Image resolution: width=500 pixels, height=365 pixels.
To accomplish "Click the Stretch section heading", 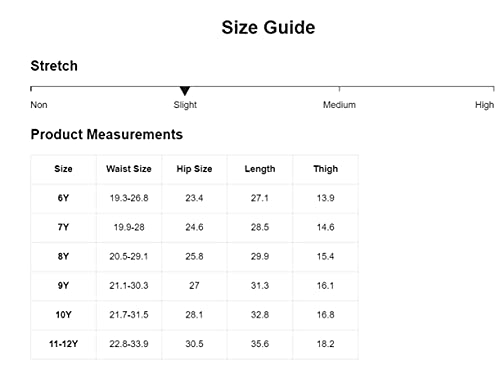I will pos(54,66).
